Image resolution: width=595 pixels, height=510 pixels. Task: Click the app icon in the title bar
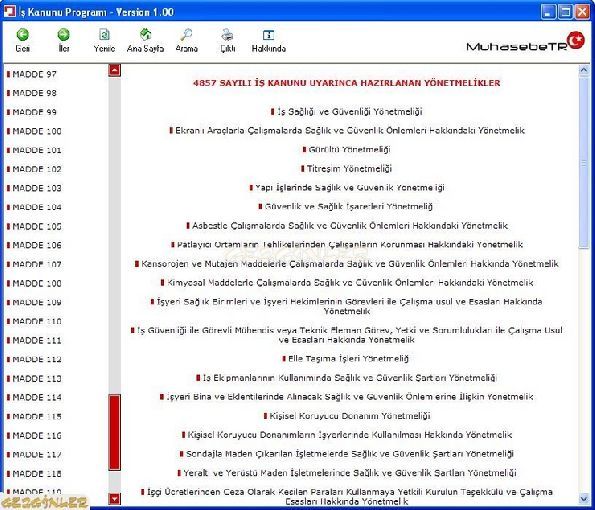(x=9, y=12)
